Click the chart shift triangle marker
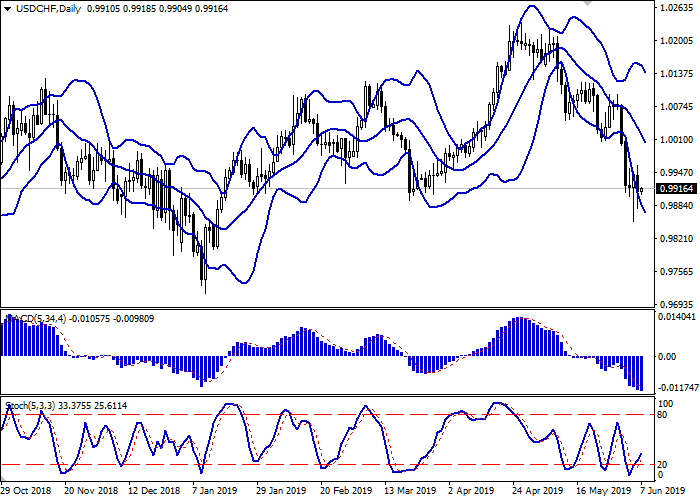 click(587, 5)
